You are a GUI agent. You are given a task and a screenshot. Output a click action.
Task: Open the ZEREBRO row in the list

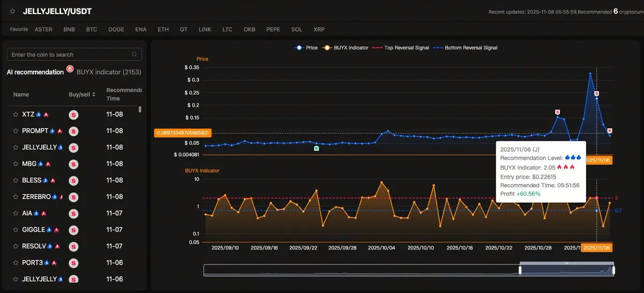[x=74, y=196]
